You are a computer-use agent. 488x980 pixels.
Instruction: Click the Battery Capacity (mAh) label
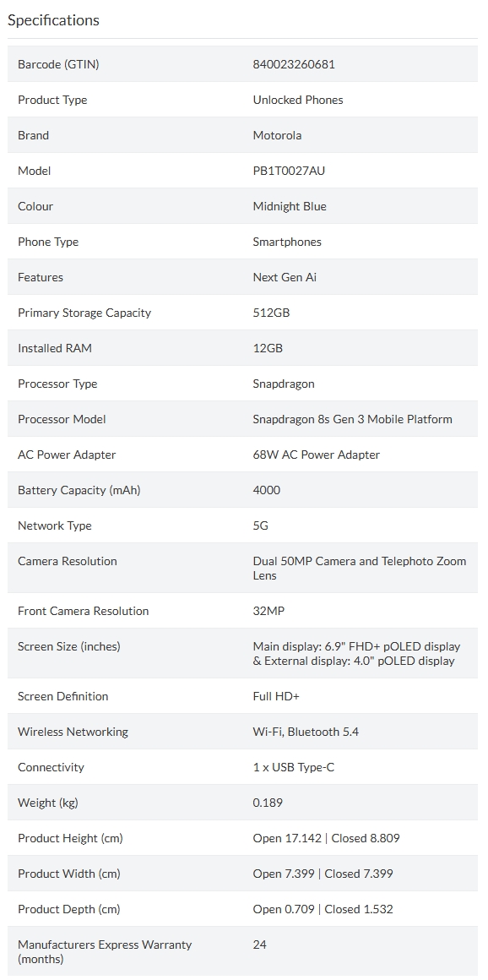(79, 491)
